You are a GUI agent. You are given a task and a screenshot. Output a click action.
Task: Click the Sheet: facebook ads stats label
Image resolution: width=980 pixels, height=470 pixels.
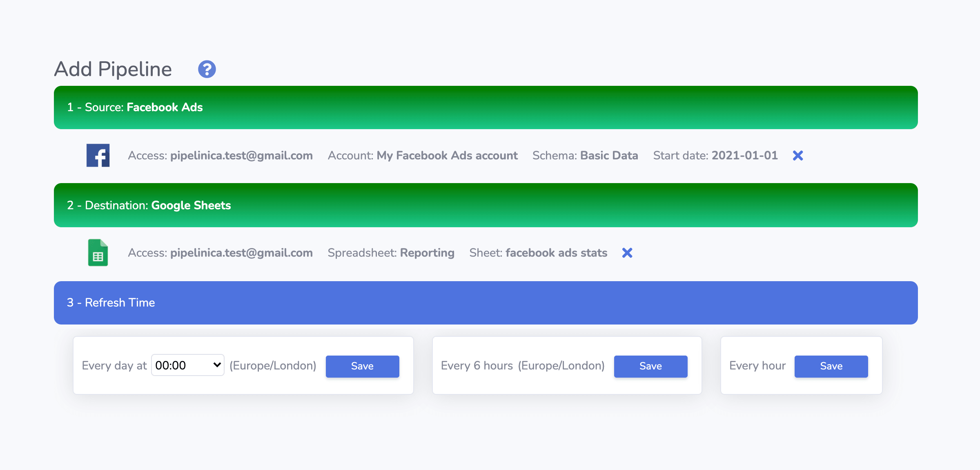[x=538, y=253]
